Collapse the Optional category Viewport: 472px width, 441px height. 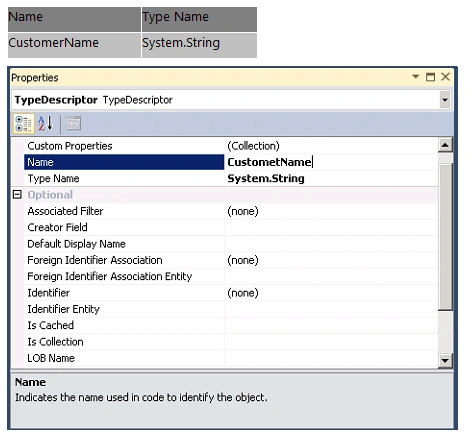[x=17, y=195]
